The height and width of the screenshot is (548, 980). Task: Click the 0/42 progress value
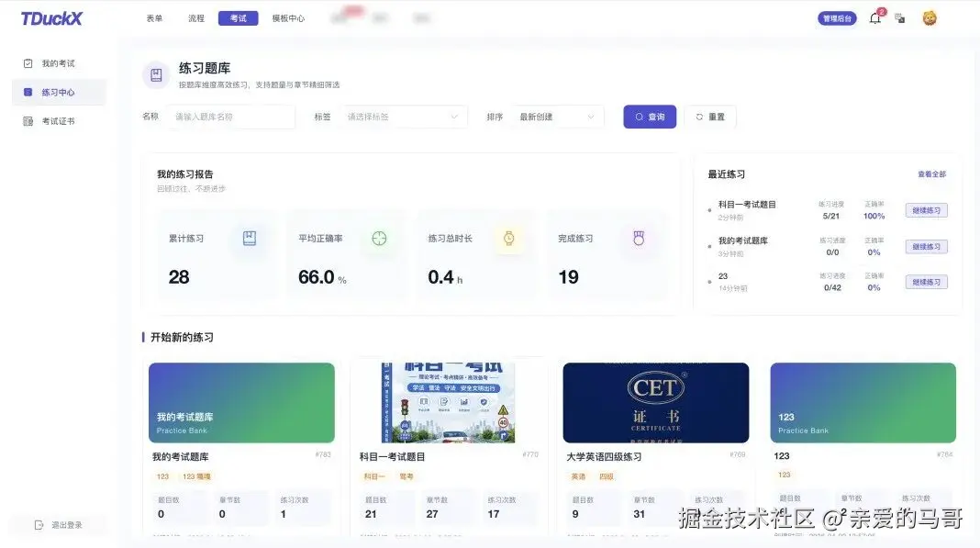pyautogui.click(x=832, y=287)
